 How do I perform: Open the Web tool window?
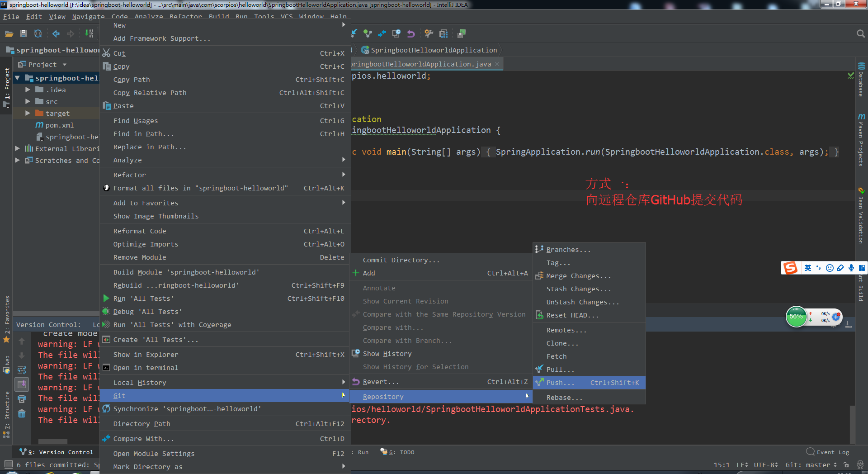coord(7,365)
